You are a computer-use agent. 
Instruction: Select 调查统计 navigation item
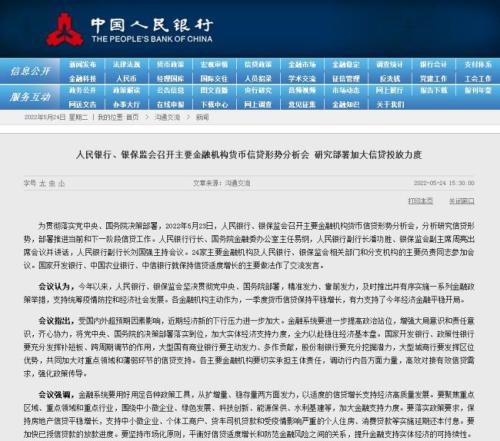[390, 65]
